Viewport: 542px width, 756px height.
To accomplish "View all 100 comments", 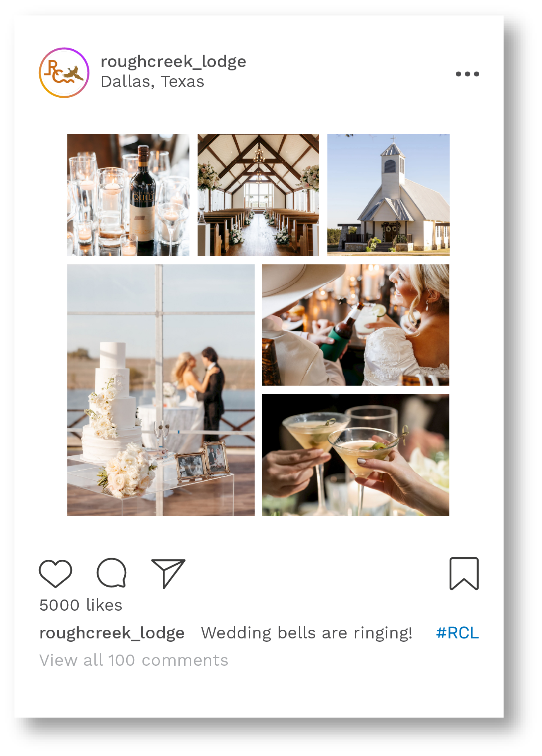I will 134,660.
